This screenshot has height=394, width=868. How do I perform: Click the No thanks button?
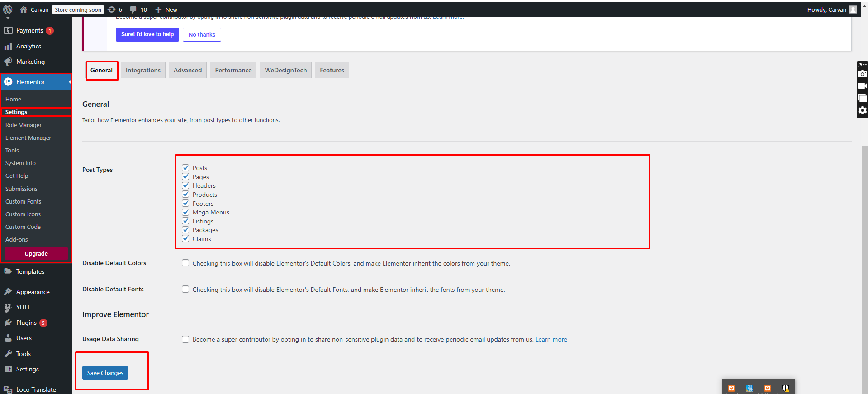point(202,34)
